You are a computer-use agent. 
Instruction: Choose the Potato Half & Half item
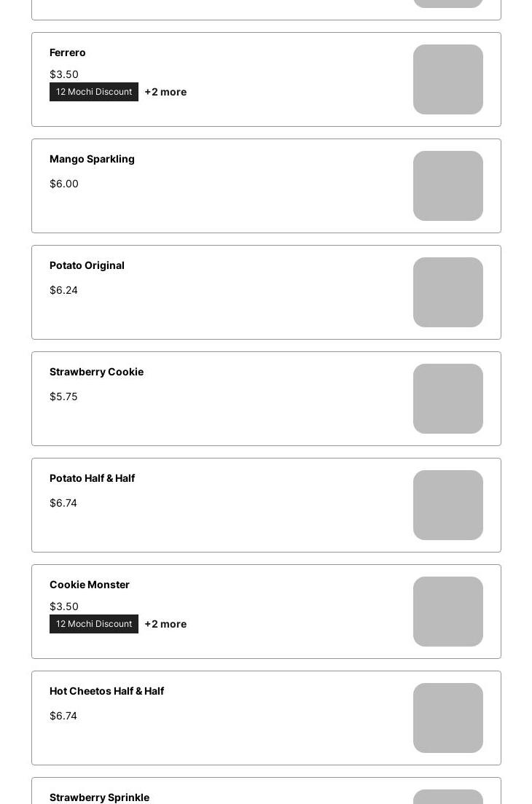click(266, 505)
